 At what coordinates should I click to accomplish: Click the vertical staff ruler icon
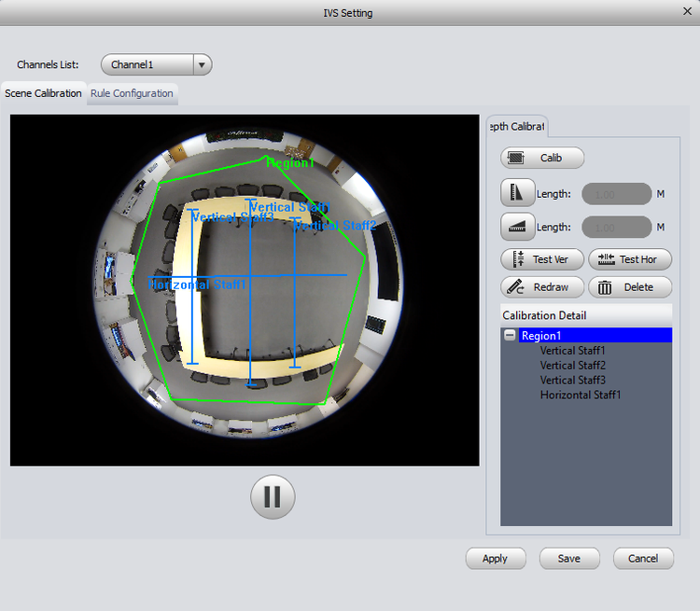pyautogui.click(x=517, y=194)
